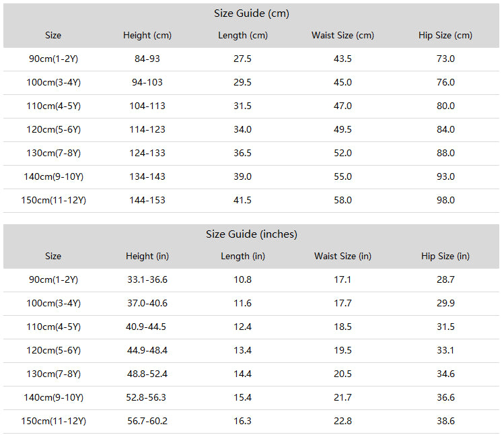The width and height of the screenshot is (504, 437).
Task: Click the height range 33.1-36.6
Action: pos(147,279)
